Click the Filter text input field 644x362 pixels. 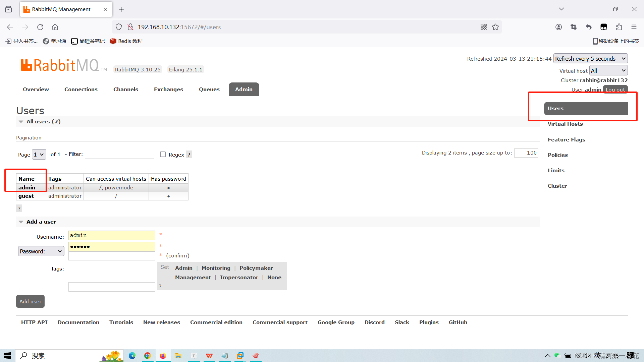[119, 154]
